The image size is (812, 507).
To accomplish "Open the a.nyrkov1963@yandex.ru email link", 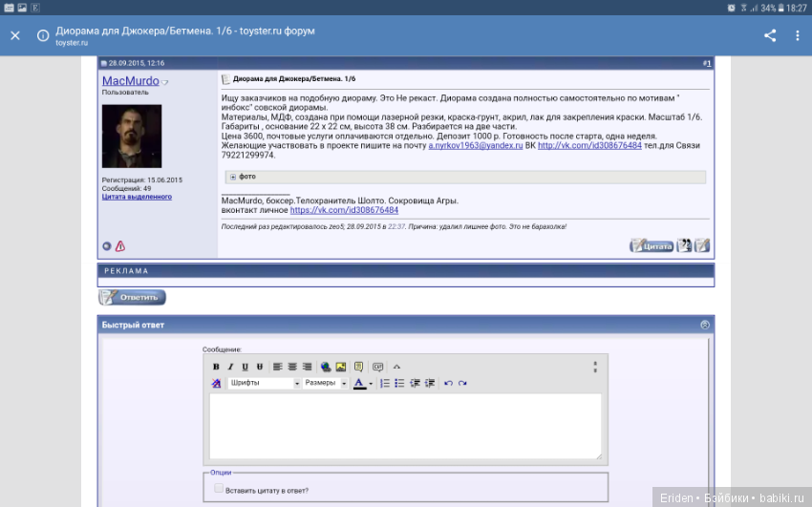I will click(x=475, y=145).
